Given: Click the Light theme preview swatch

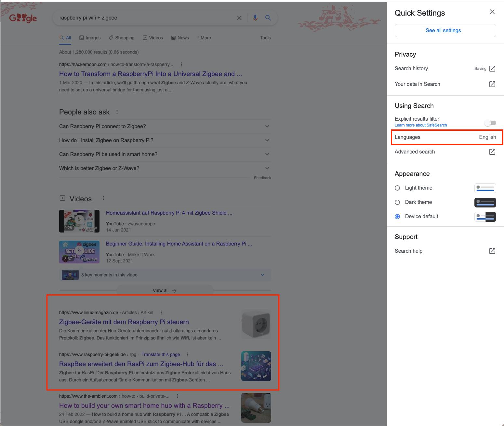Looking at the screenshot, I should click(485, 188).
